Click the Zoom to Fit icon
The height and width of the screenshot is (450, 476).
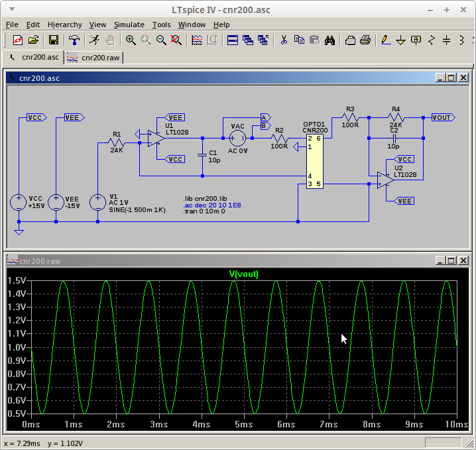tap(176, 40)
